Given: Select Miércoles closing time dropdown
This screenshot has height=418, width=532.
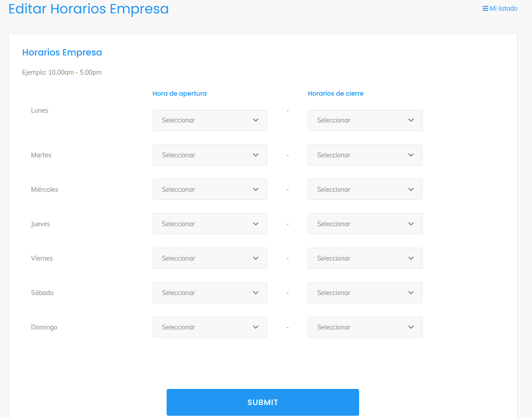Looking at the screenshot, I should pyautogui.click(x=364, y=190).
